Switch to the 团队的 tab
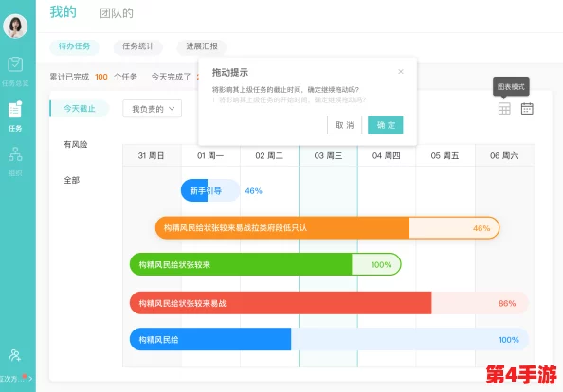The width and height of the screenshot is (563, 392). (117, 13)
